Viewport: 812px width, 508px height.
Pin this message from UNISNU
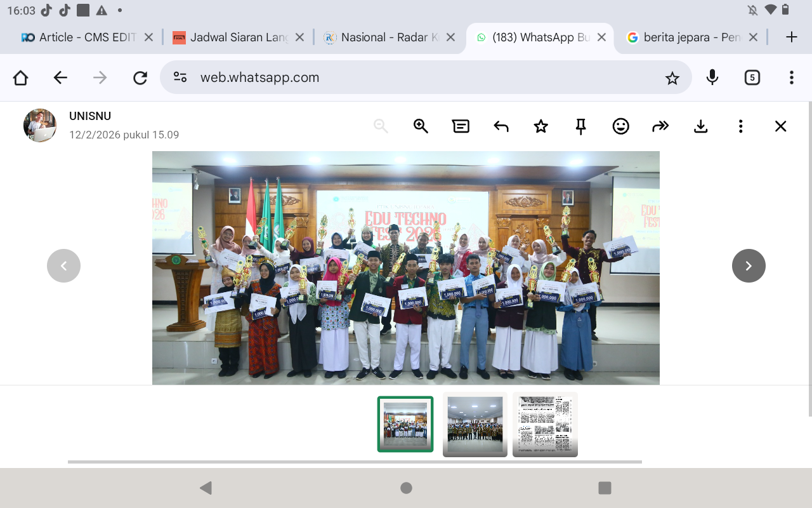[580, 126]
